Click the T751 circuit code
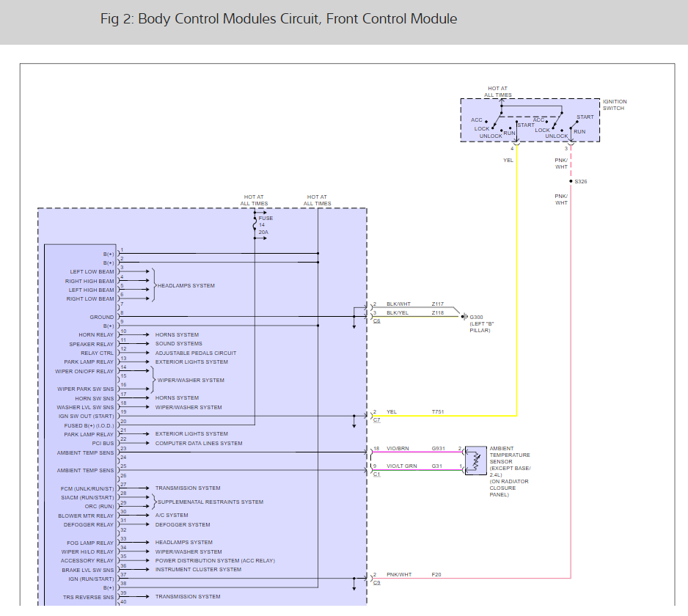 (437, 412)
